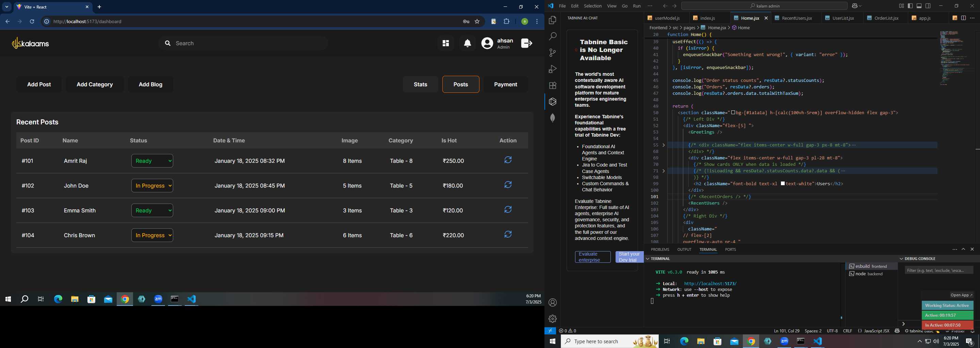Expand folded code at line 71
This screenshot has width=980, height=348.
(x=664, y=171)
